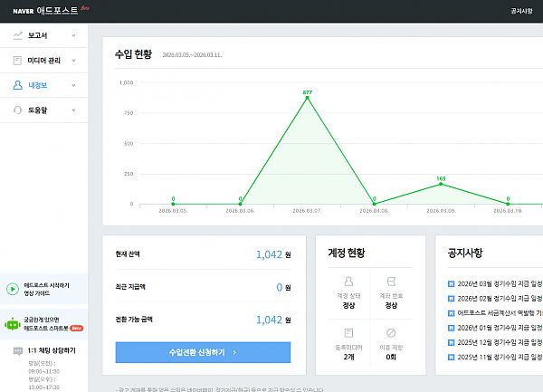Viewport: 543px width, 392px height.
Task: Open the 2026년 03월 정기수입 notice
Action: coord(498,283)
